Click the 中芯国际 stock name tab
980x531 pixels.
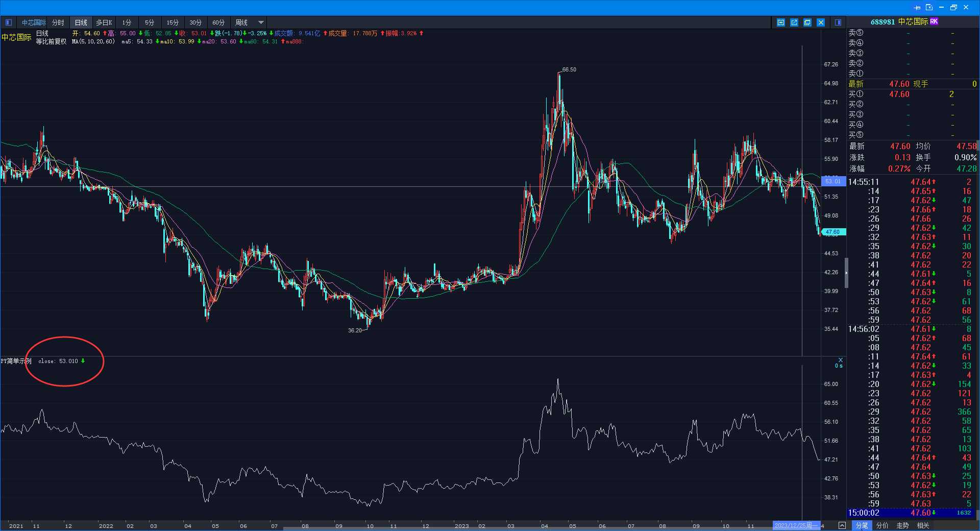point(34,22)
